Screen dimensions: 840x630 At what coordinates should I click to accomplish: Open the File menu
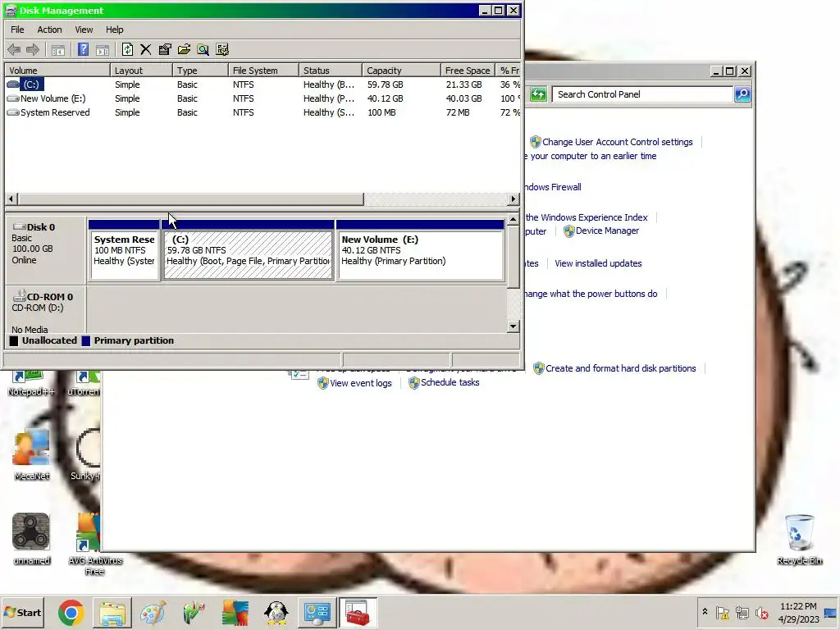coord(17,30)
